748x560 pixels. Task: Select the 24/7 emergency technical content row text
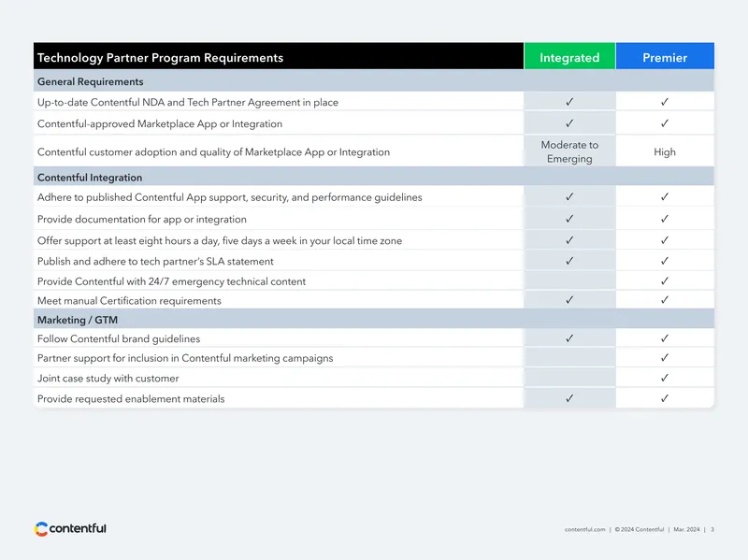click(171, 281)
